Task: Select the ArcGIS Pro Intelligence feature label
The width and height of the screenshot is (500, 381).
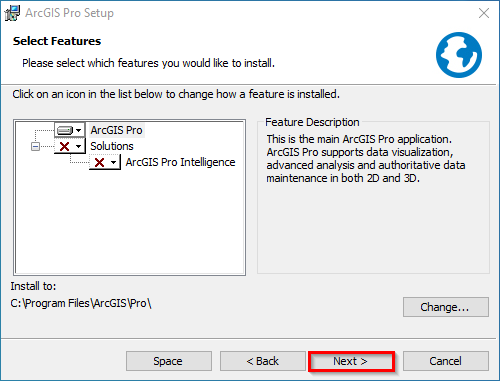Action: tap(180, 162)
